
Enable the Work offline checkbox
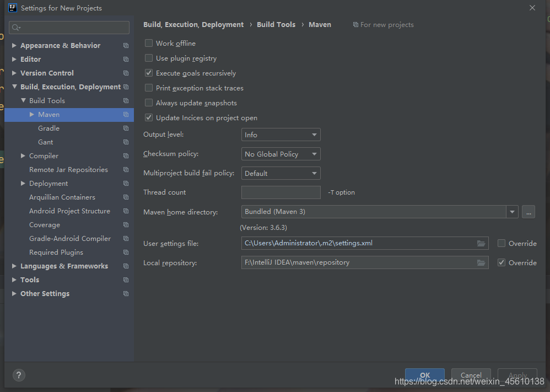coord(149,43)
